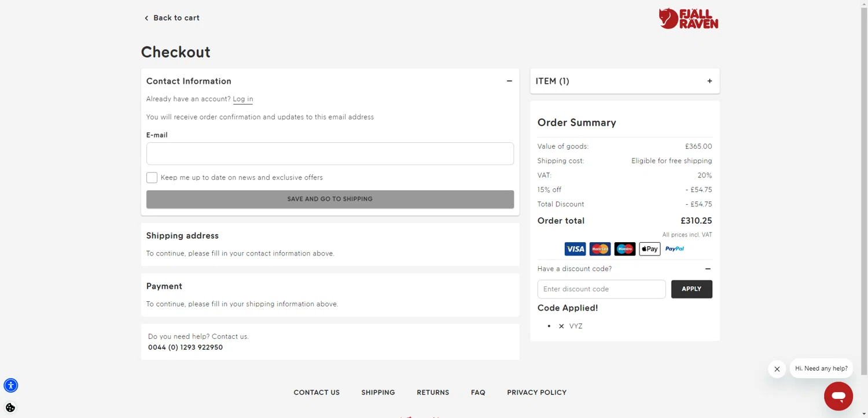
Task: Click the 'Hi, Need any help?' message
Action: pos(821,368)
